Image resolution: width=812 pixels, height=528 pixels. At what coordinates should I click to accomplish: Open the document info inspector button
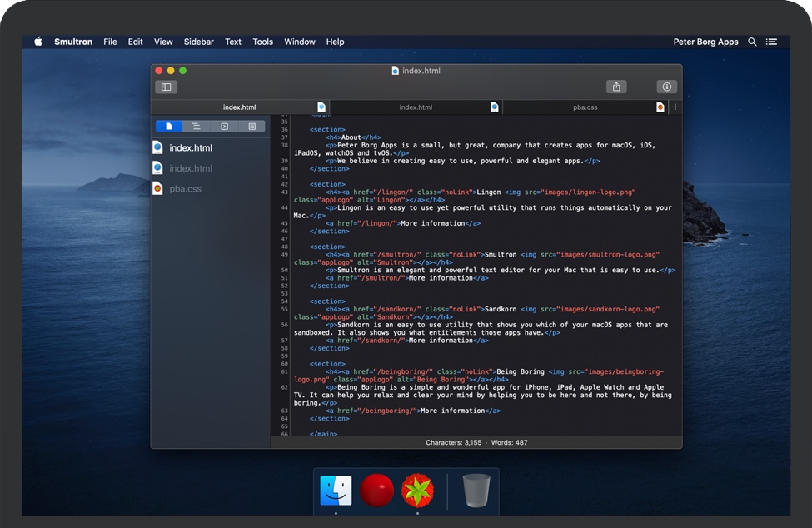click(x=666, y=87)
